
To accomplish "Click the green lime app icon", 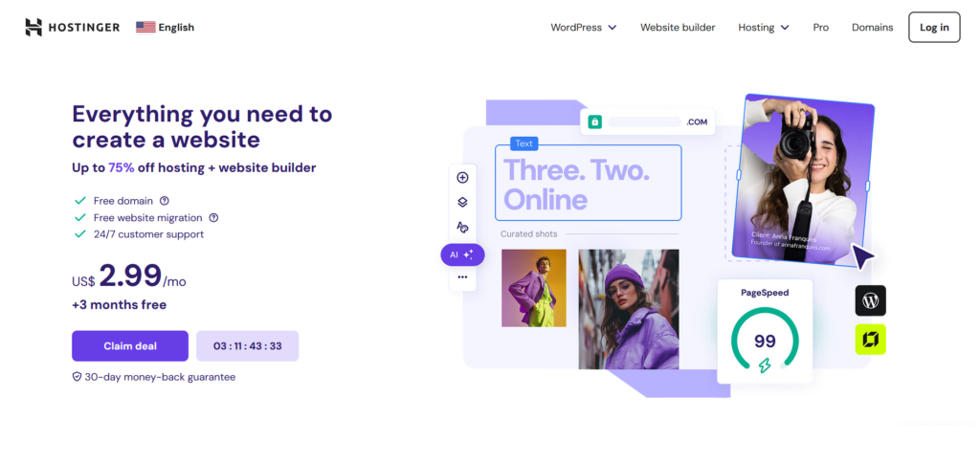I will [871, 340].
